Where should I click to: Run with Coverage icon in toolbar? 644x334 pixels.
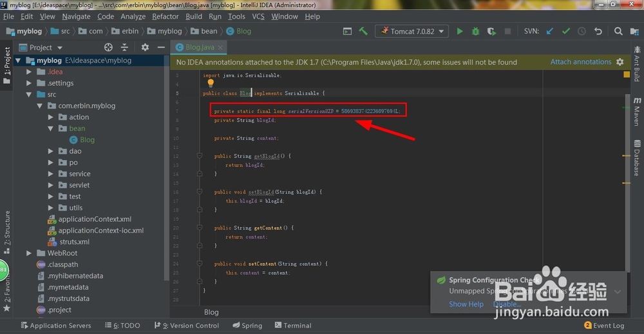tap(491, 31)
